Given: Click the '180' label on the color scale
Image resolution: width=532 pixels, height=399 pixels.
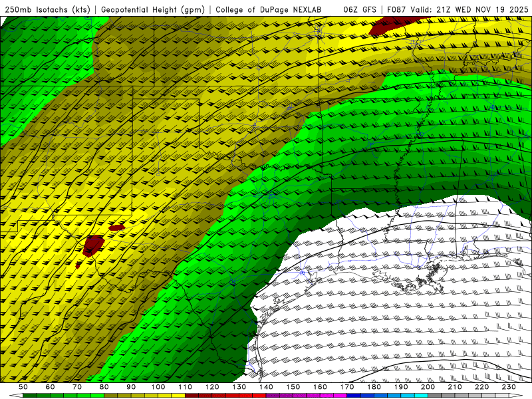Looking at the screenshot, I should [374, 387].
